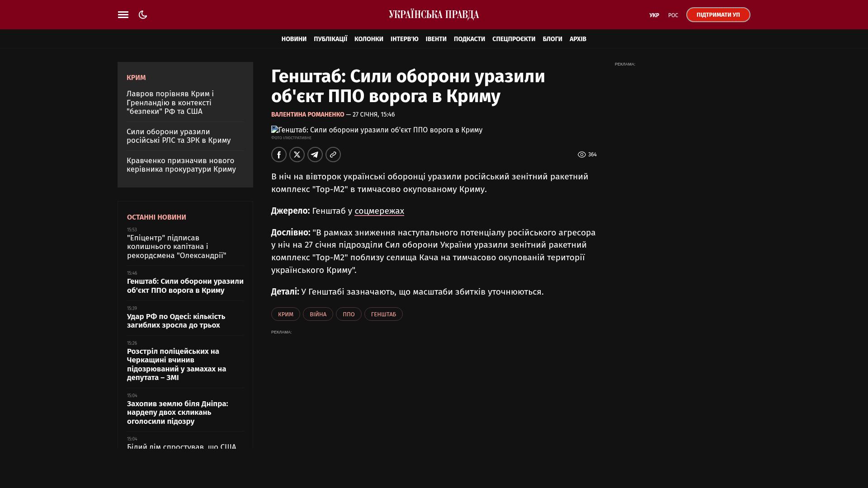Toggle dark mode moon icon

[x=143, y=15]
